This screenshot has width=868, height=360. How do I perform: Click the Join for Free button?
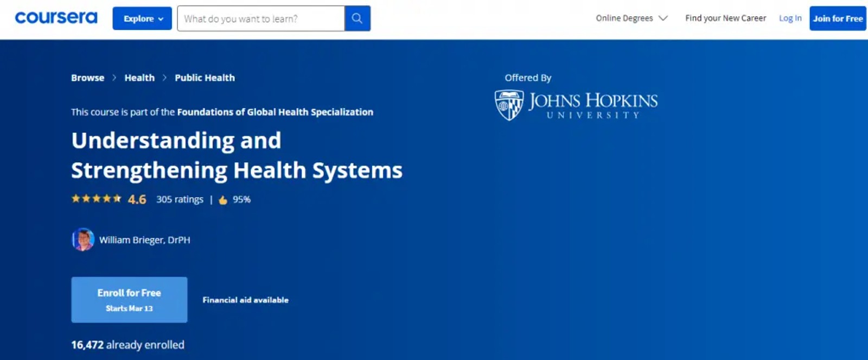(x=838, y=18)
